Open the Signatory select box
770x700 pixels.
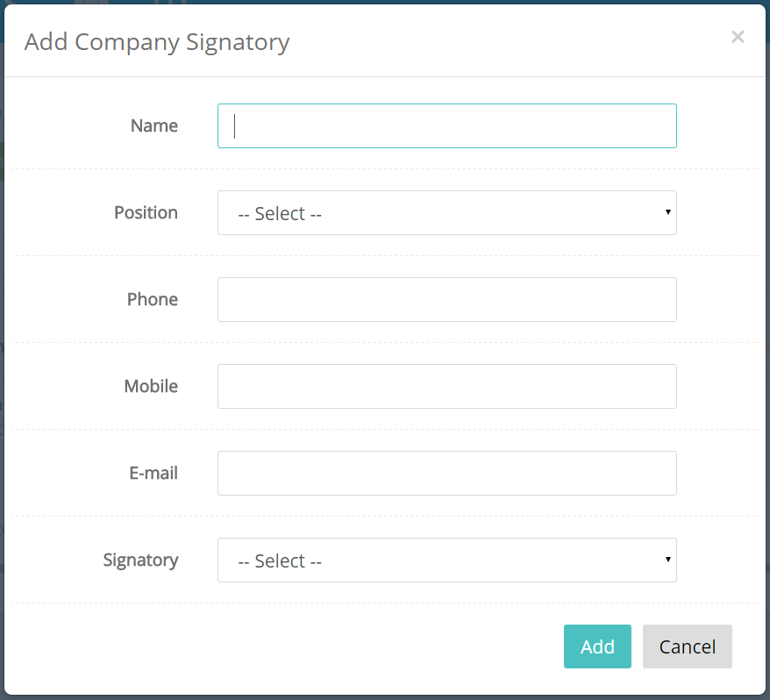pos(447,560)
